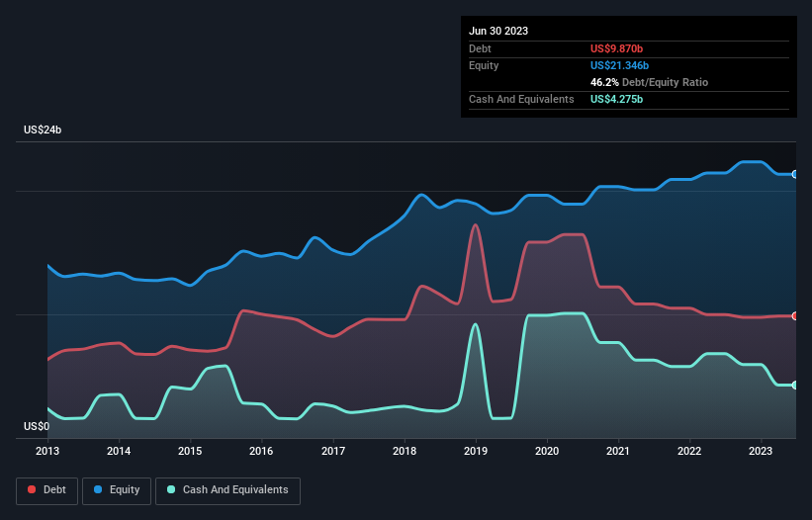Click the US$0 y-axis label
This screenshot has height=520, width=812.
[37, 426]
